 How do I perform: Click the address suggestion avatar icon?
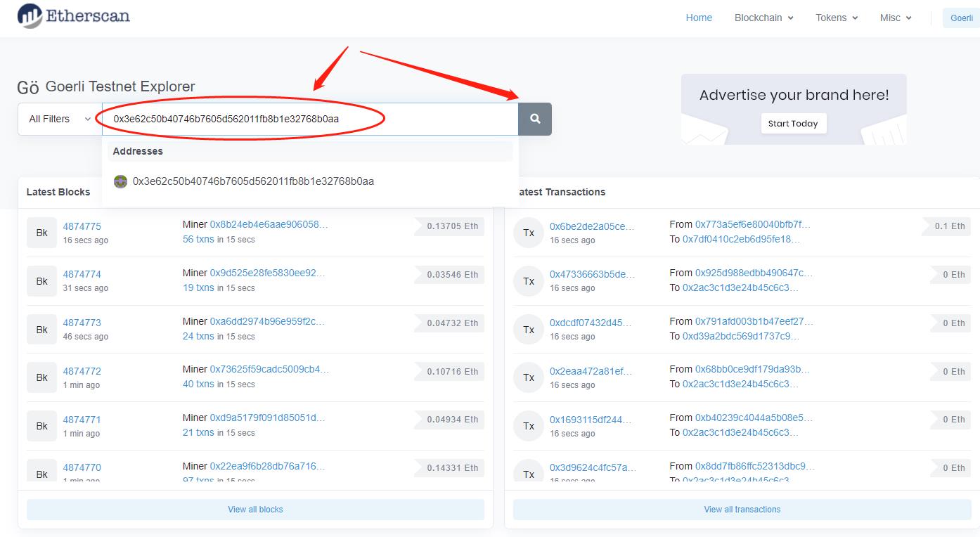[120, 181]
